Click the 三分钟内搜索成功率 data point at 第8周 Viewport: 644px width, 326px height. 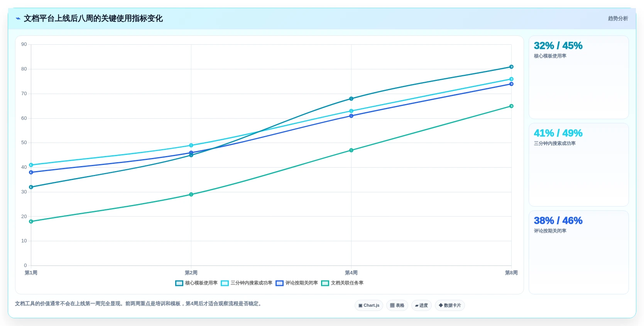[x=511, y=79]
